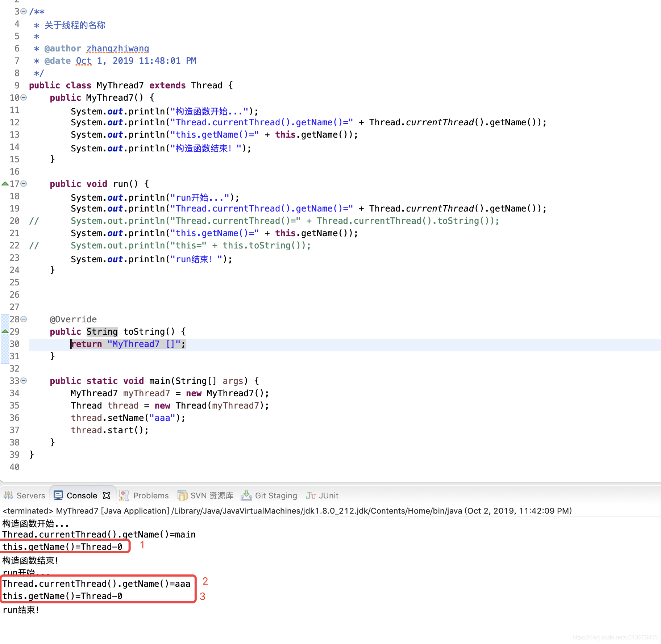The height and width of the screenshot is (644, 661).
Task: Click the Git Staging view icon
Action: click(246, 495)
